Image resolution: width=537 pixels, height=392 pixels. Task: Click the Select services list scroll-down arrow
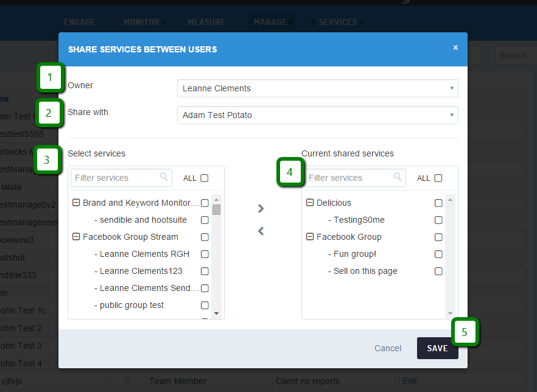[x=217, y=313]
